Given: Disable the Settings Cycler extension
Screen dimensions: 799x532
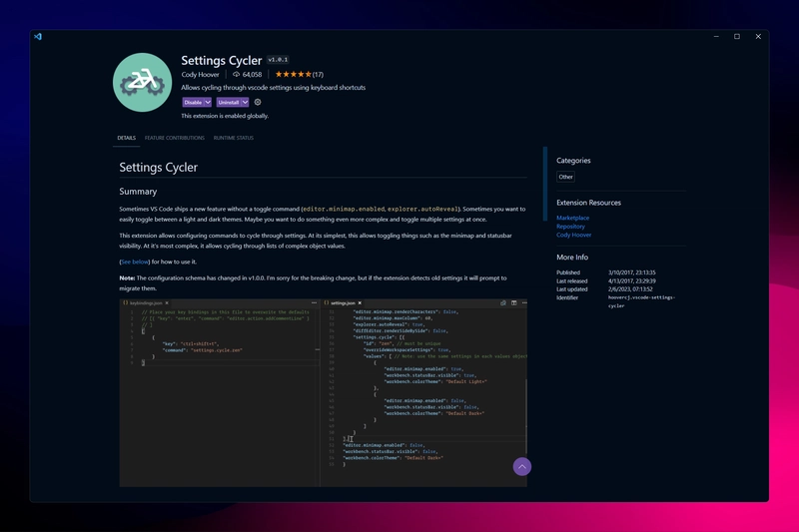Looking at the screenshot, I should 193,103.
